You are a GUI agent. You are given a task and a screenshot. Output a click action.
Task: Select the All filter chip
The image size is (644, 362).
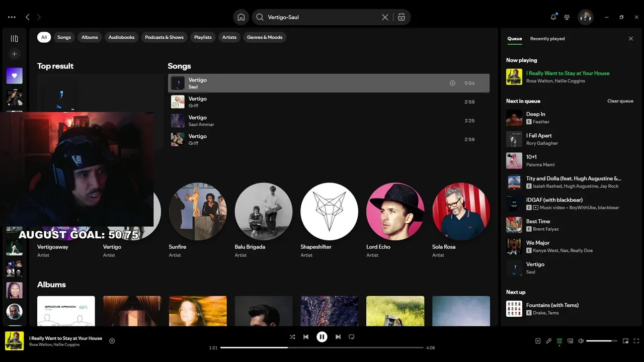tap(44, 37)
